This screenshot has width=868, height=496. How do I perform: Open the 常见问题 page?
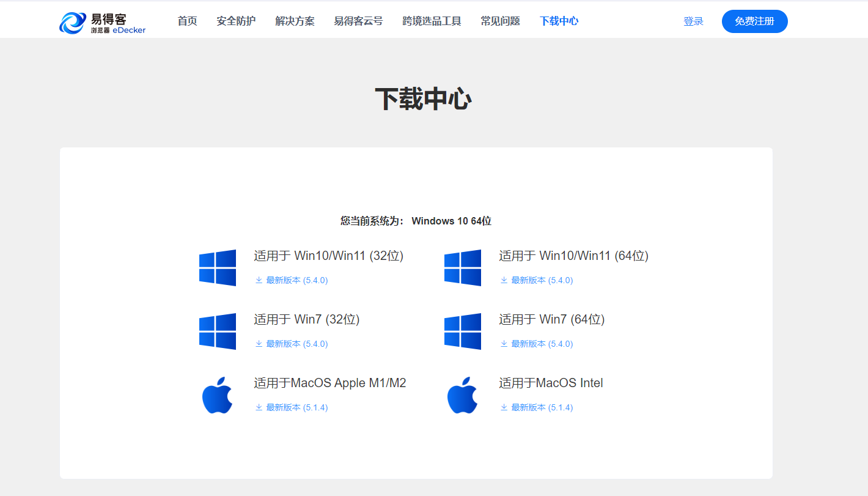500,21
